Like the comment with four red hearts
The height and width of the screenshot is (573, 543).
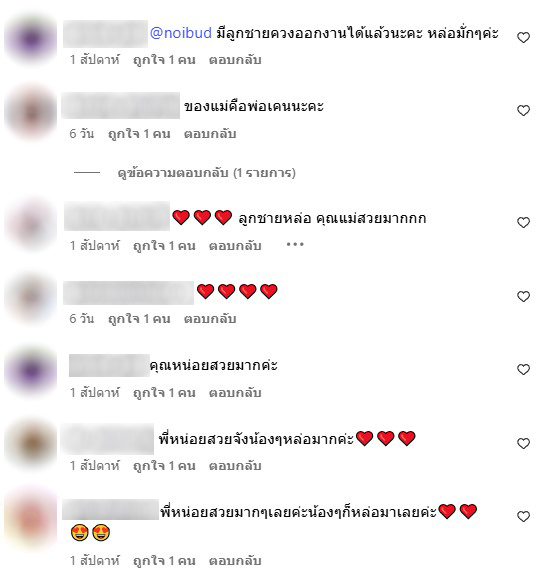[523, 296]
